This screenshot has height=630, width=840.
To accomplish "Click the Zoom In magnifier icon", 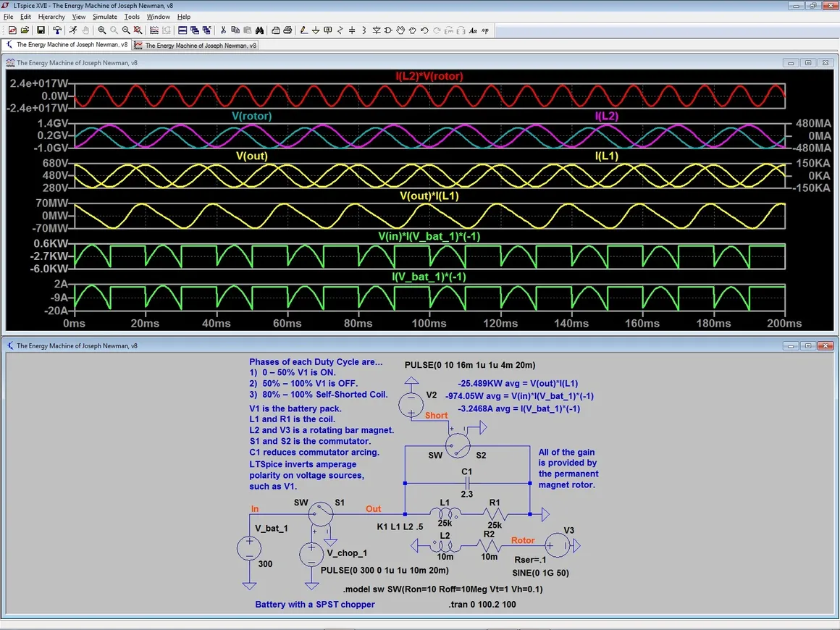I will [x=101, y=30].
